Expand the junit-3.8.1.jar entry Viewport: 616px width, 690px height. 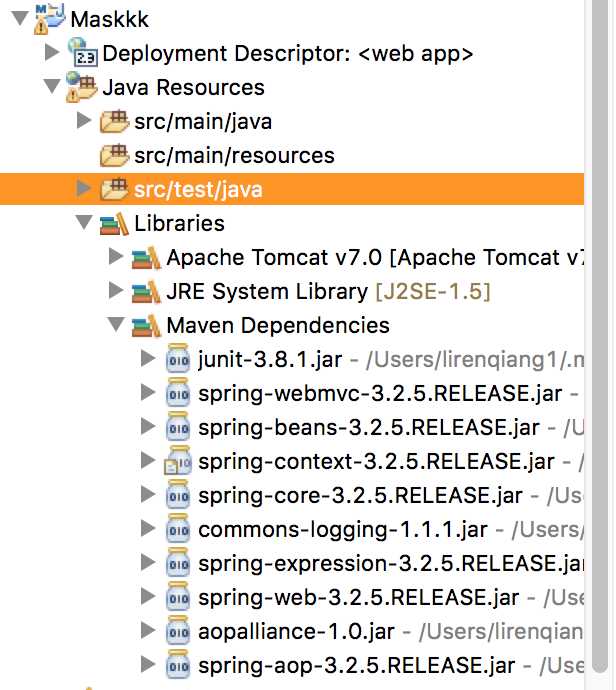148,358
